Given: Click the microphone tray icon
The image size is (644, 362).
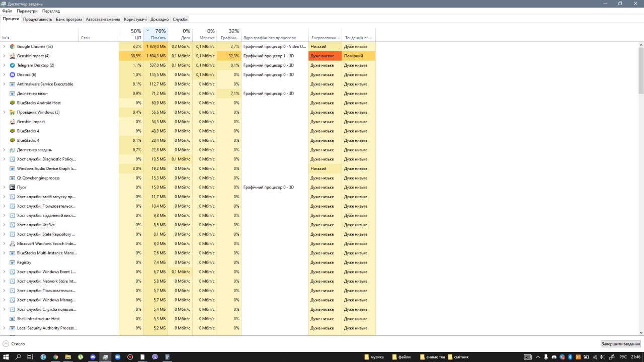Looking at the screenshot, I should [x=546, y=357].
